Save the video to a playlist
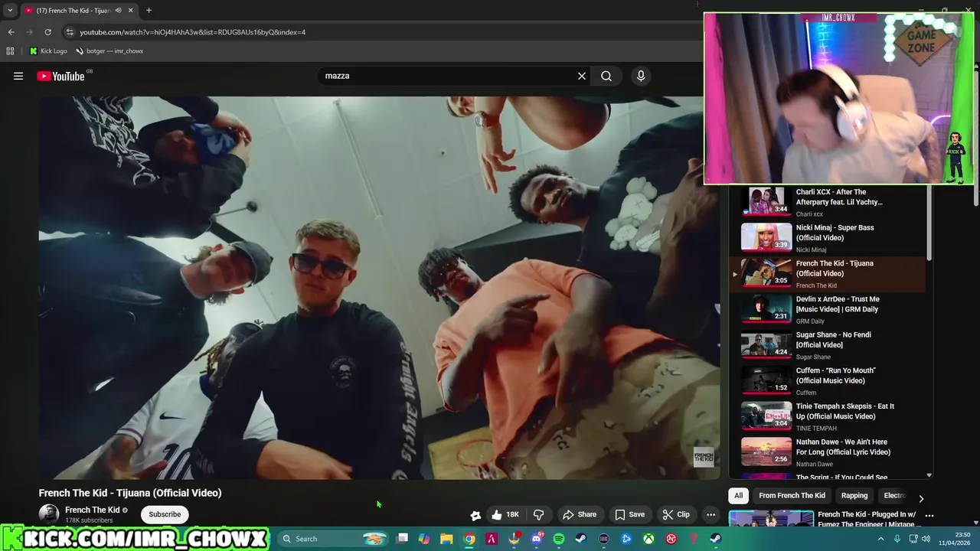980x551 pixels. click(x=629, y=514)
